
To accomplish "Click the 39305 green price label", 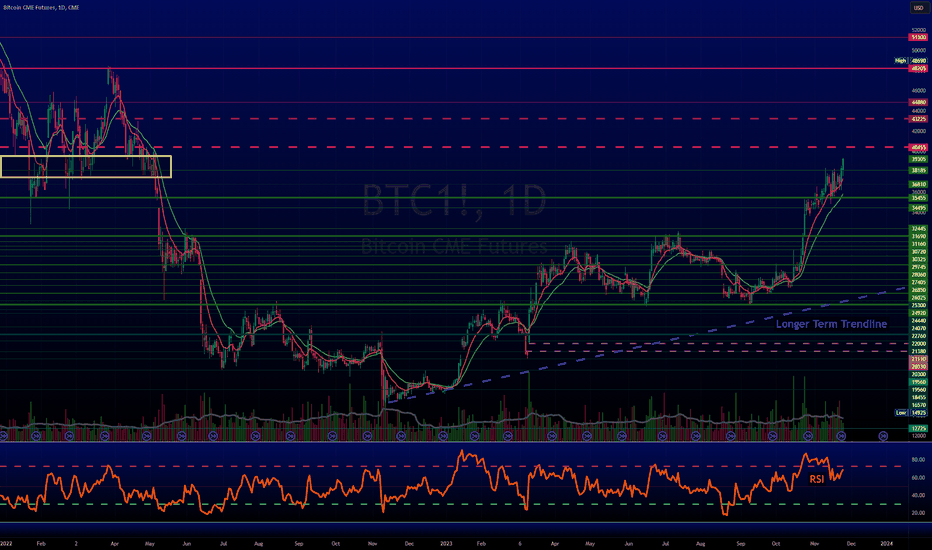I will tap(919, 159).
